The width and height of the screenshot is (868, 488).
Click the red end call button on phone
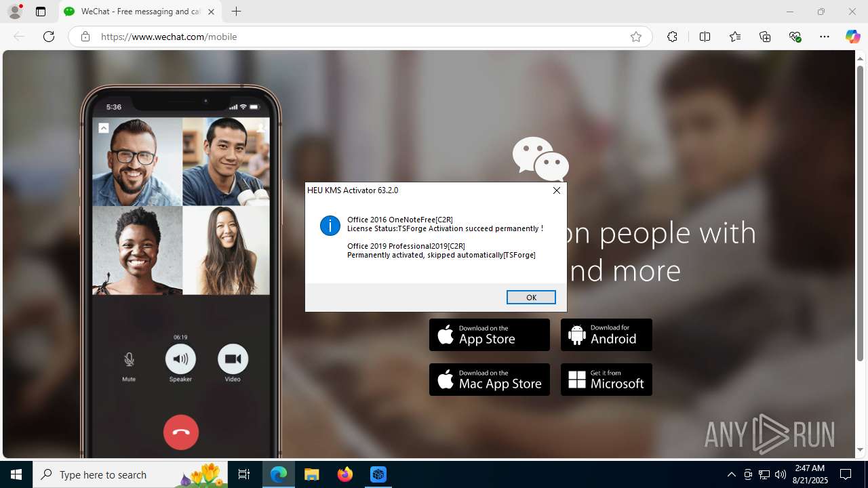(x=181, y=432)
